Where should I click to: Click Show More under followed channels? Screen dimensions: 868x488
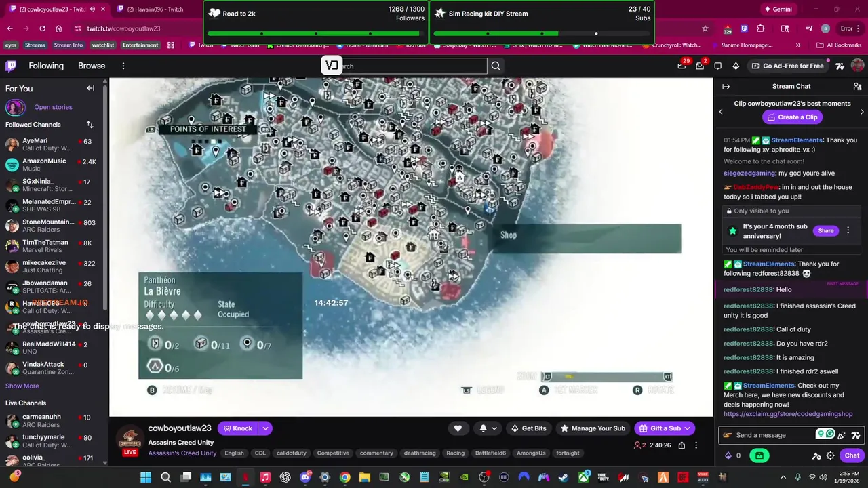tap(22, 386)
